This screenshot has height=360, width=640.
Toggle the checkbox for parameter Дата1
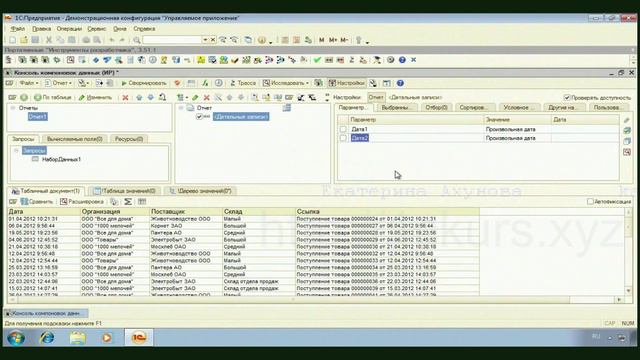pos(343,129)
